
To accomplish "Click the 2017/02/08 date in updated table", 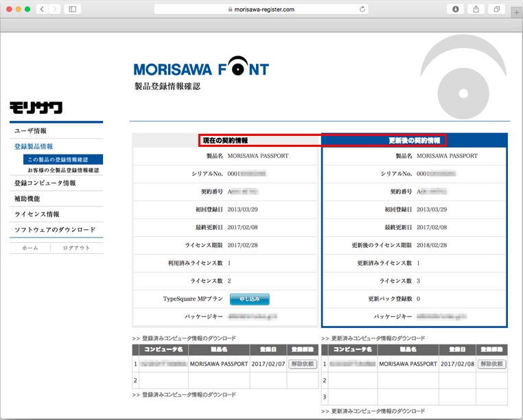I will click(x=457, y=364).
